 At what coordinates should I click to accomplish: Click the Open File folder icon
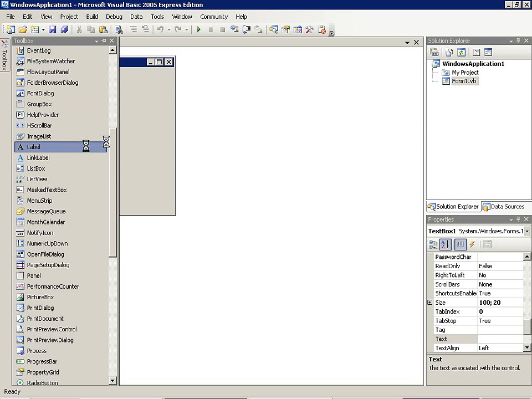(23, 30)
